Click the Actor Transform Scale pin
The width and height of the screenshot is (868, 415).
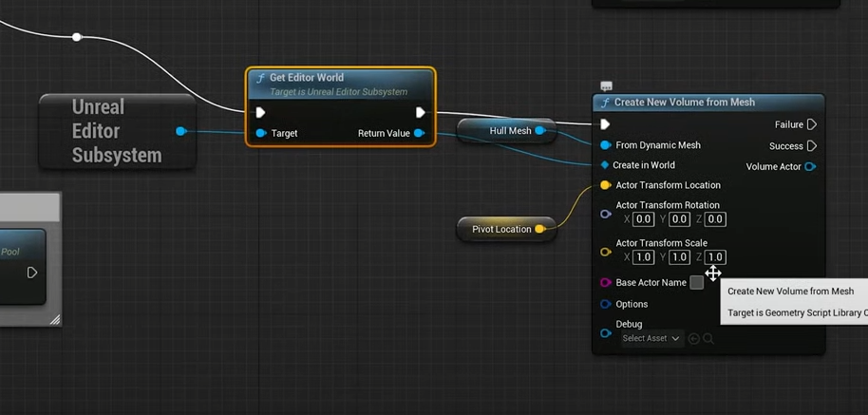606,252
